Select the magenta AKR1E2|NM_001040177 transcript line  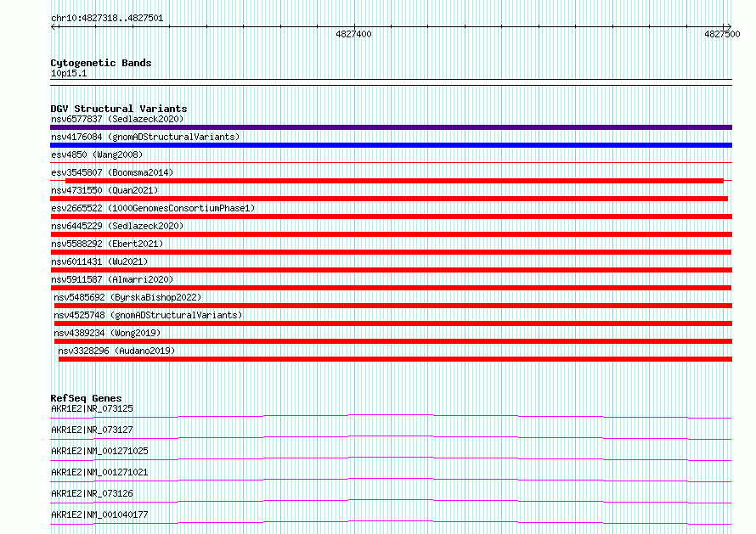tap(391, 522)
